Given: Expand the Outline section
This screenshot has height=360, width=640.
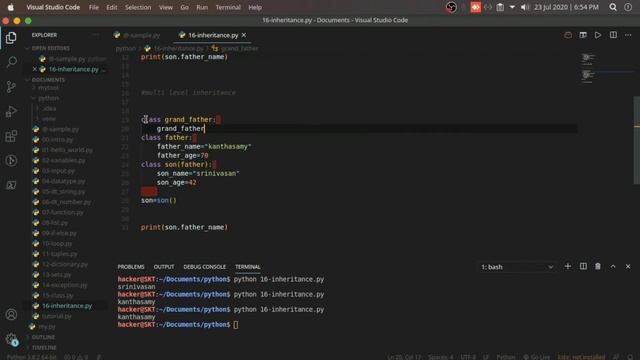Looking at the screenshot, I should click(43, 337).
